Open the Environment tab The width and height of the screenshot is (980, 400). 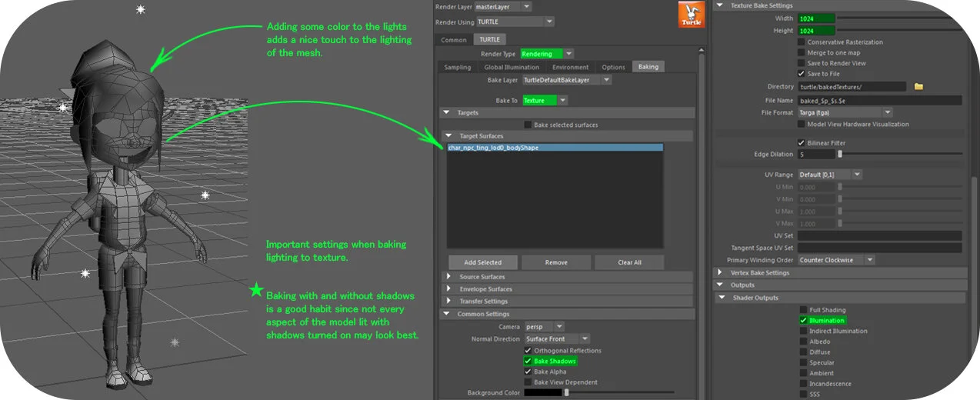(570, 68)
